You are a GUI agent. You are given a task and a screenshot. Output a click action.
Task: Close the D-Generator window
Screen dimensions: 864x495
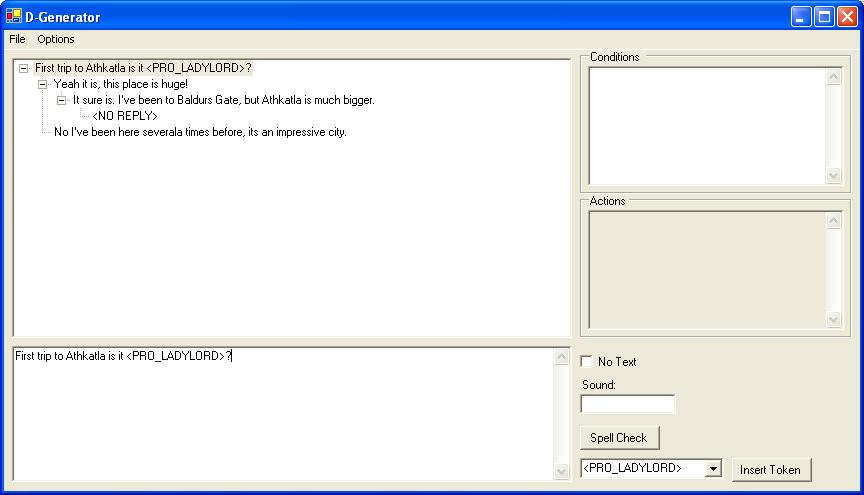[x=847, y=17]
